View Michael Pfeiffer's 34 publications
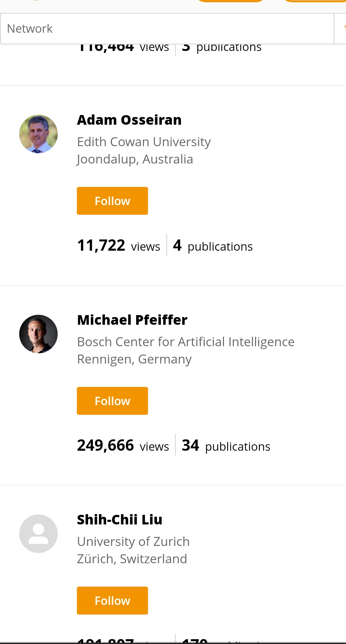Screen dimensions: 346x644 [226, 446]
